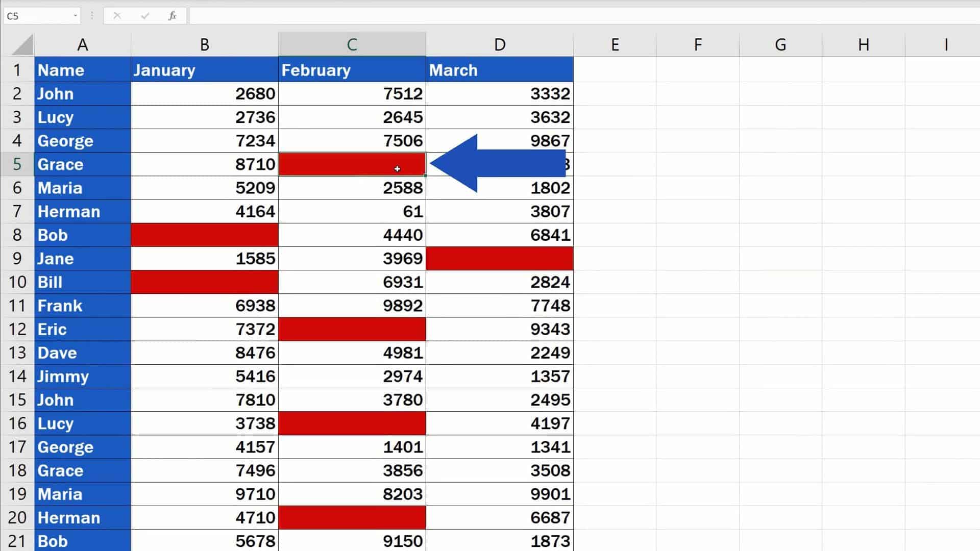980x551 pixels.
Task: Click the Name Box showing C5
Action: (36, 15)
